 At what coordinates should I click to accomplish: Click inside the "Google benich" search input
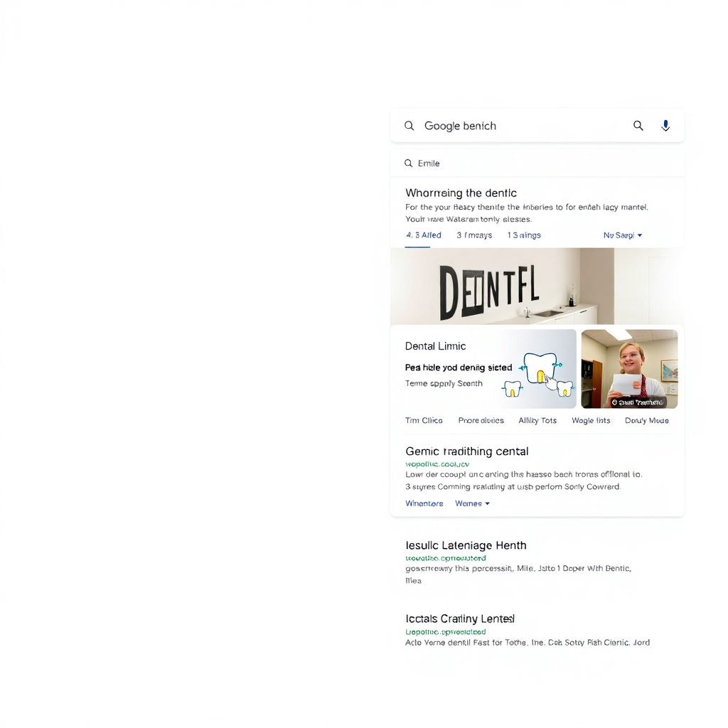[x=498, y=125]
